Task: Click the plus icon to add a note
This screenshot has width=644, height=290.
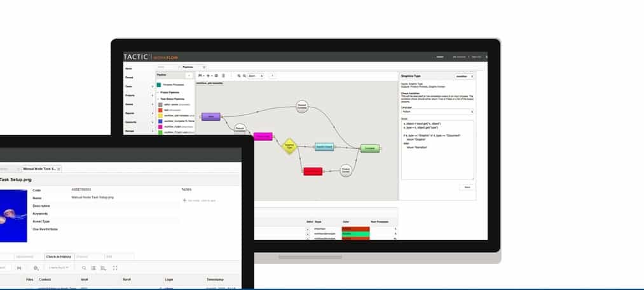Action: pyautogui.click(x=184, y=200)
